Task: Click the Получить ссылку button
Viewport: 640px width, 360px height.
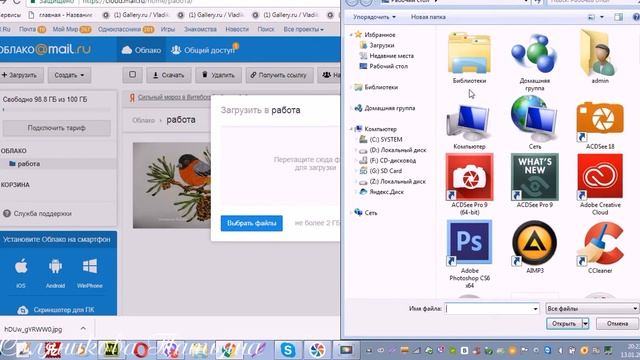Action: [279, 75]
